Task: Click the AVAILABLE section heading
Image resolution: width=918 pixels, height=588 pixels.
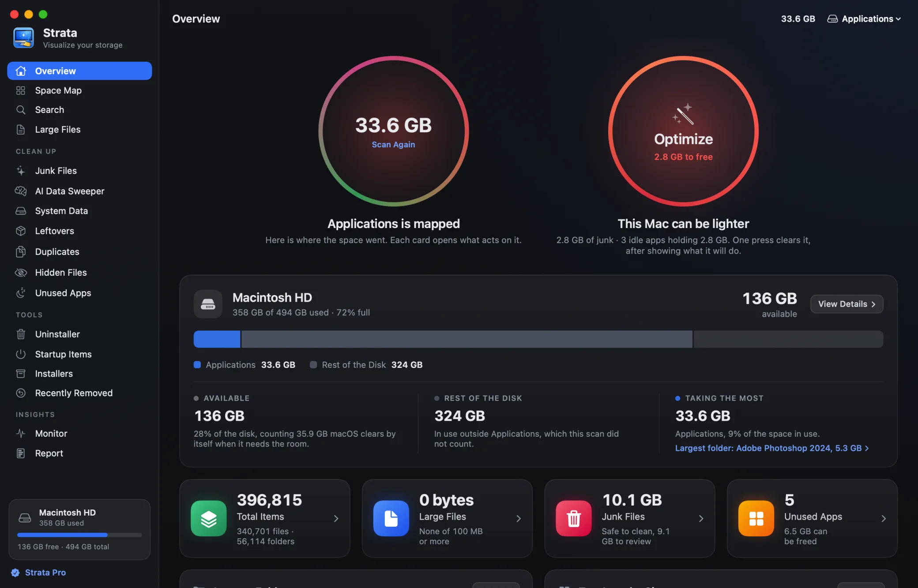Action: click(226, 398)
